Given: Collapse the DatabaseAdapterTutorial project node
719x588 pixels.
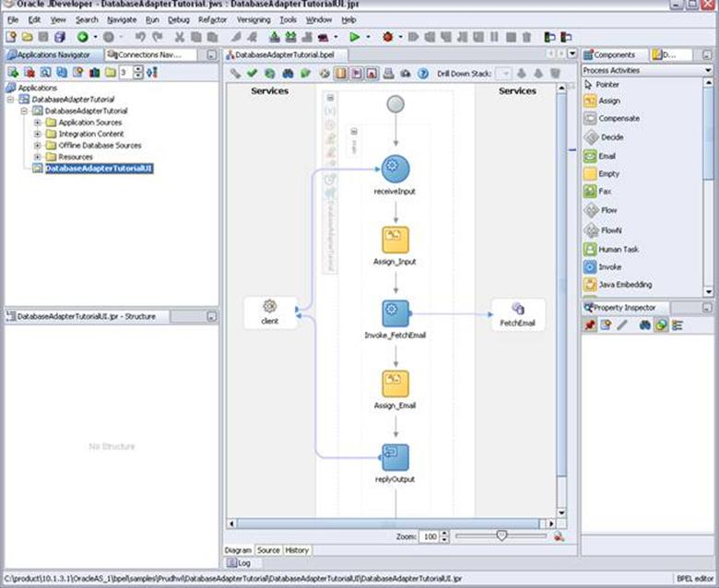Looking at the screenshot, I should (x=24, y=111).
